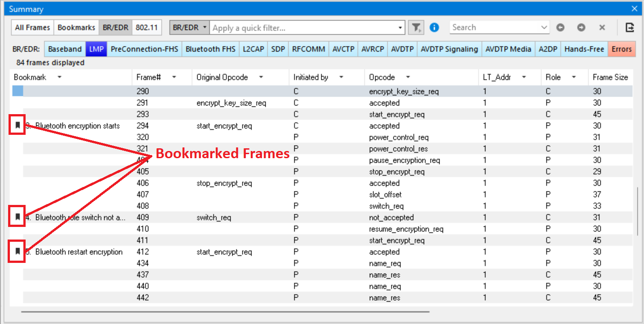Screen dimensions: 644x324
Task: Open the BR/EDR filter type dropdown
Action: coord(189,27)
